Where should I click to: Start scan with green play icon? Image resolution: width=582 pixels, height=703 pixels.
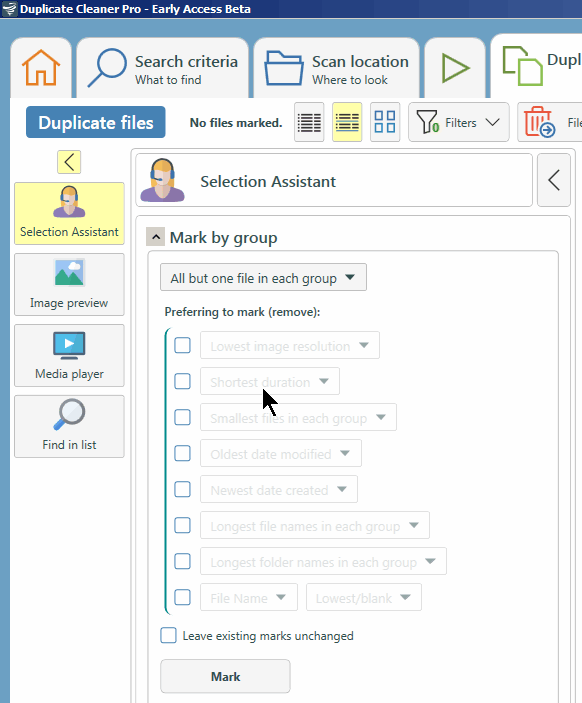coord(455,68)
